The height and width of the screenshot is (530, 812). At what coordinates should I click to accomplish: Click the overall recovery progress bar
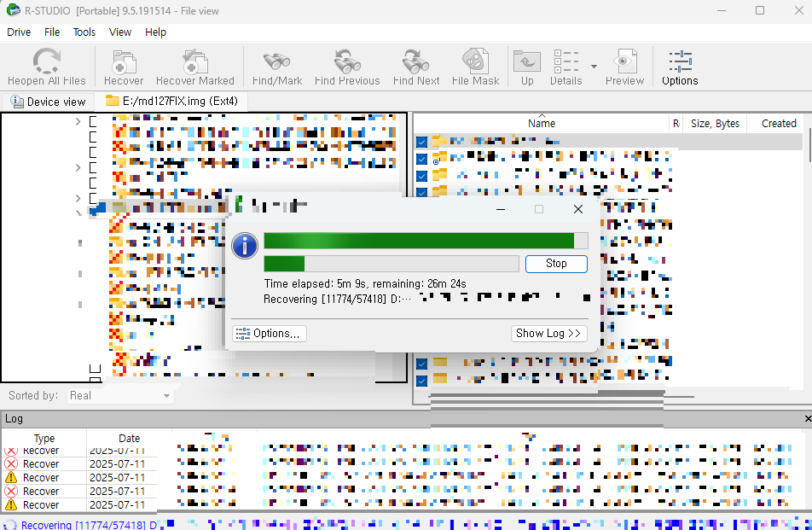click(426, 241)
